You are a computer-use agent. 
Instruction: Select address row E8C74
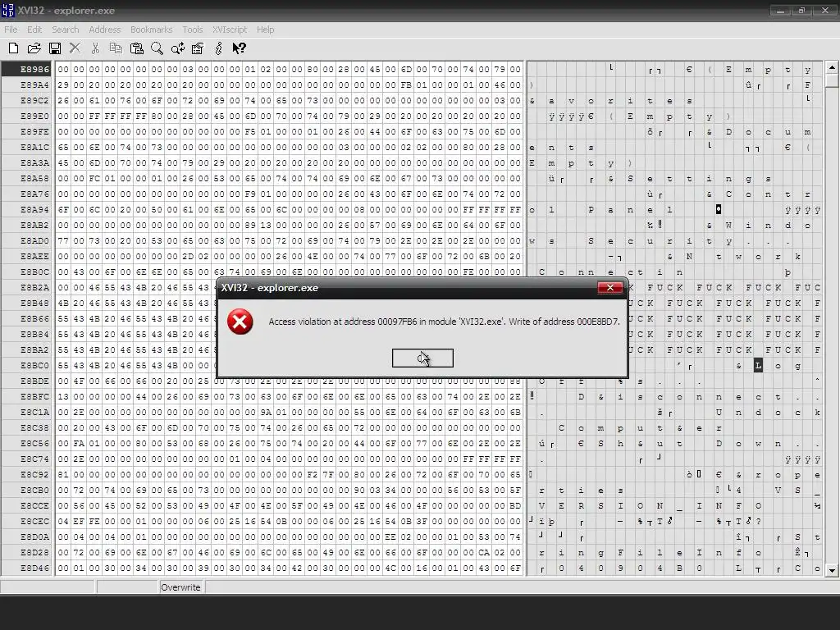pyautogui.click(x=28, y=459)
